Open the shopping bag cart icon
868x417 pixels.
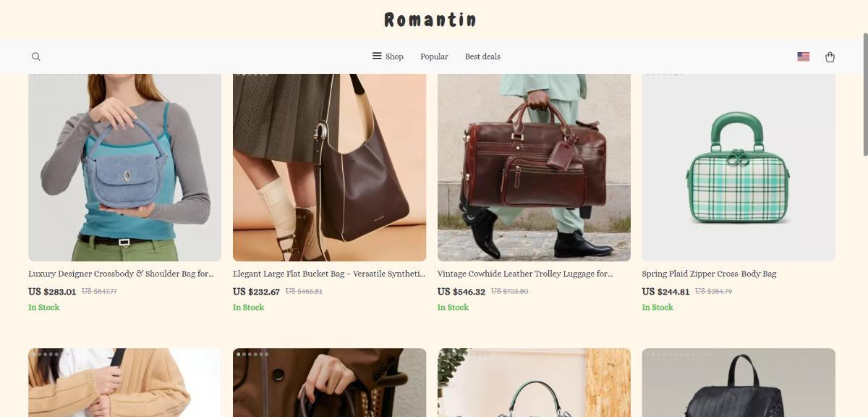point(830,56)
